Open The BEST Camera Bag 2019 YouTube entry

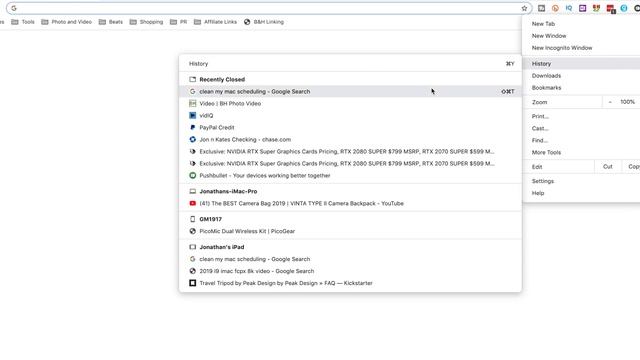[x=350, y=203]
